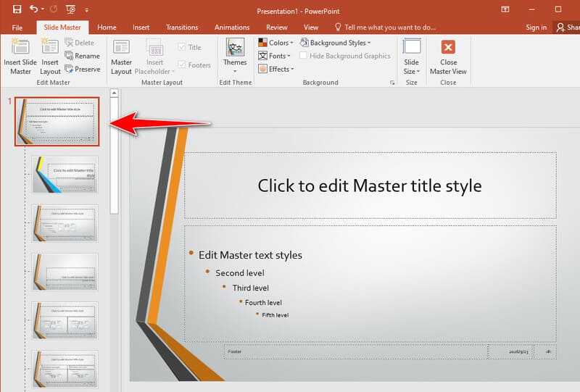Toggle the Footers checkbox

point(182,64)
